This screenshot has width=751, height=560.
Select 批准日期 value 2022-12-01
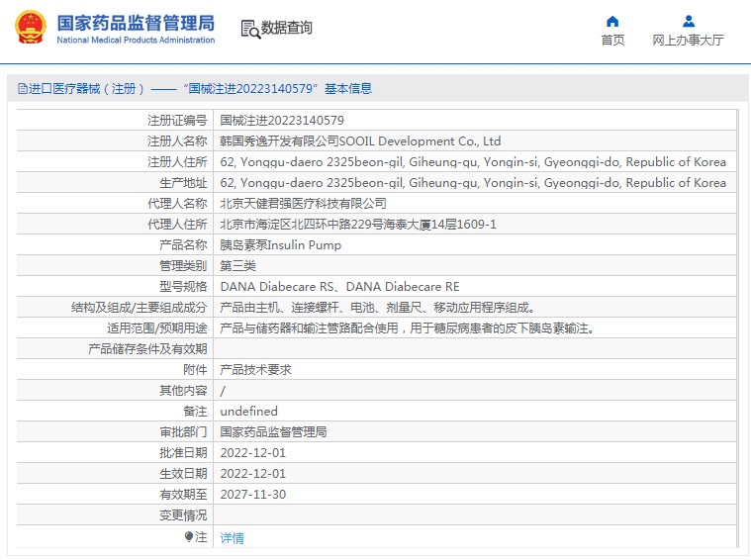tap(253, 453)
